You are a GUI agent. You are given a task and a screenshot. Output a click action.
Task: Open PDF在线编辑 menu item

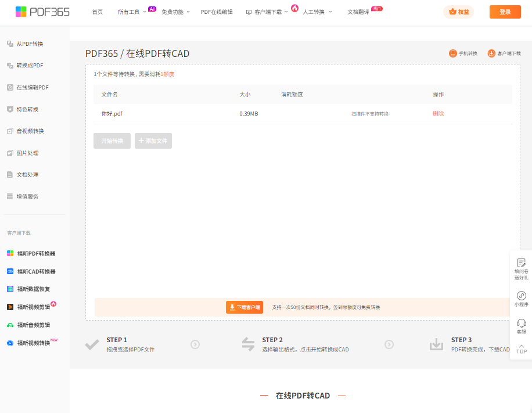pos(217,12)
